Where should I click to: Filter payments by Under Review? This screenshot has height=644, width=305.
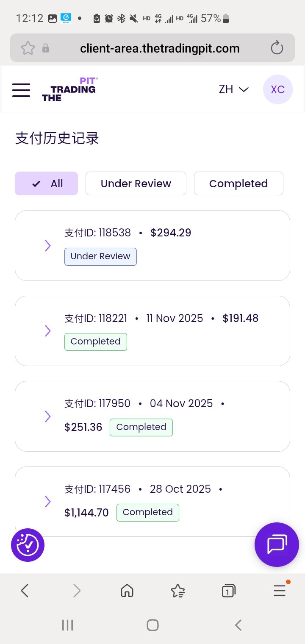136,183
